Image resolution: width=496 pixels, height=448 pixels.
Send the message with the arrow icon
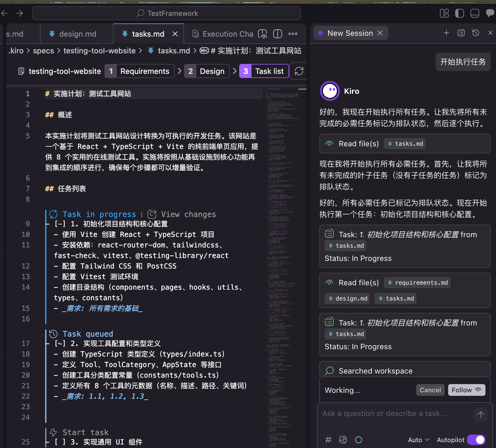[480, 415]
